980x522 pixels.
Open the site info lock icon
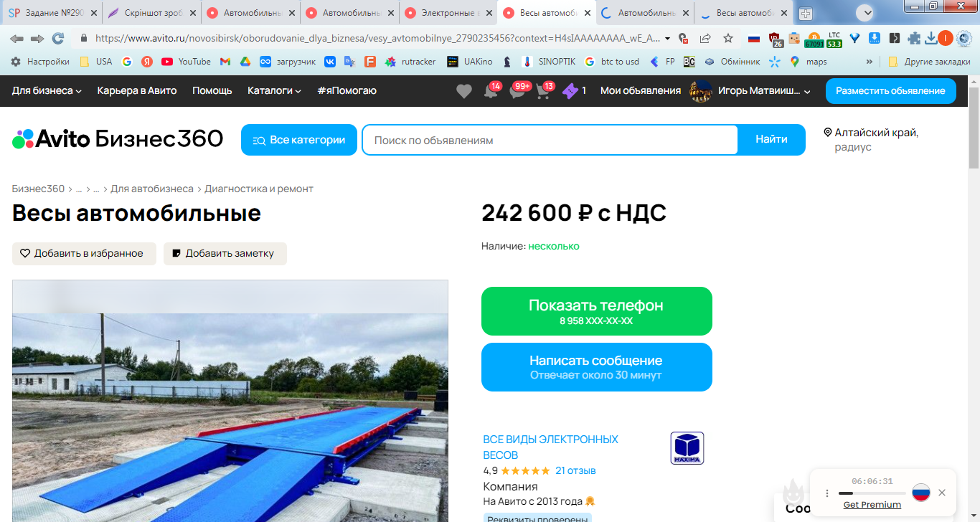(x=84, y=38)
